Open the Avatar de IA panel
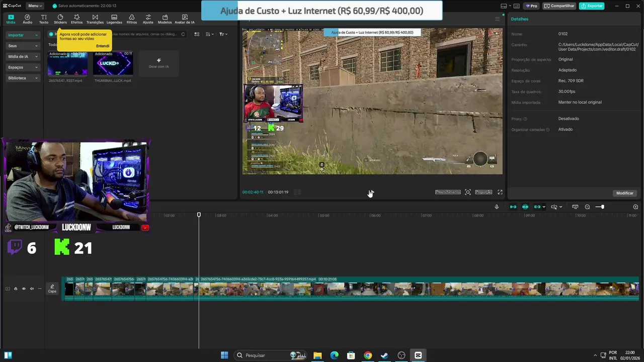 (185, 19)
